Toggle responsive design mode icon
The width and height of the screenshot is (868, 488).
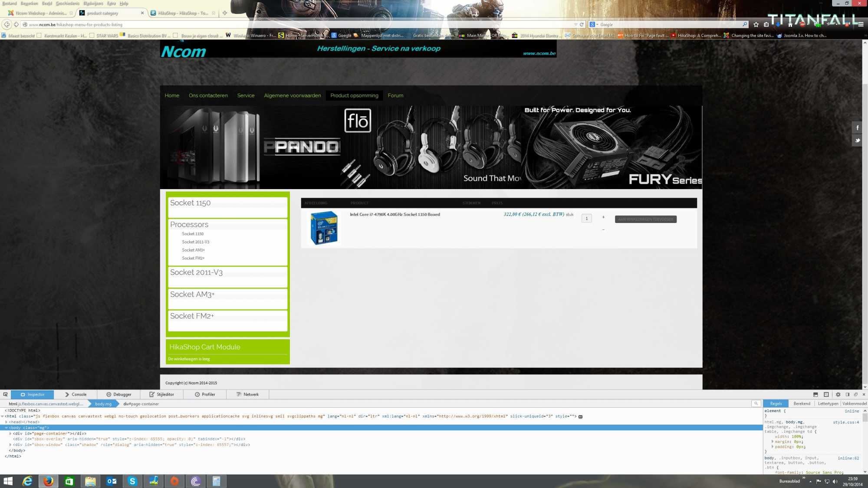(x=826, y=394)
